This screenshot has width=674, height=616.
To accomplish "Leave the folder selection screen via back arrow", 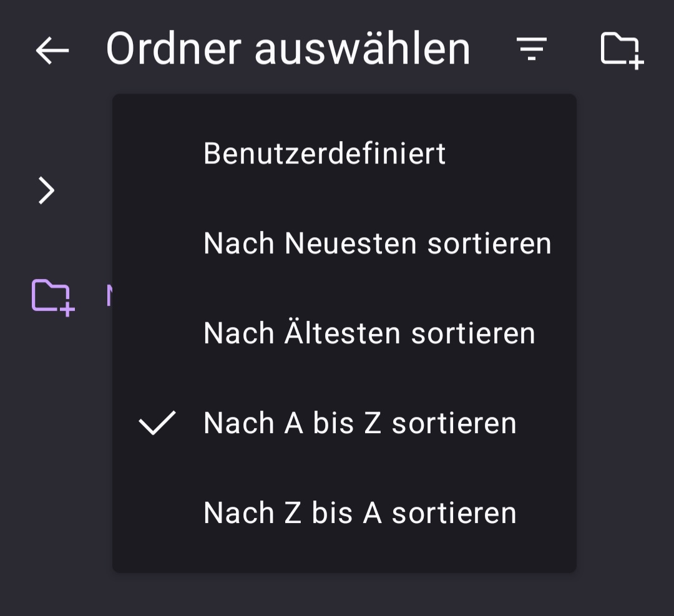I will click(52, 50).
